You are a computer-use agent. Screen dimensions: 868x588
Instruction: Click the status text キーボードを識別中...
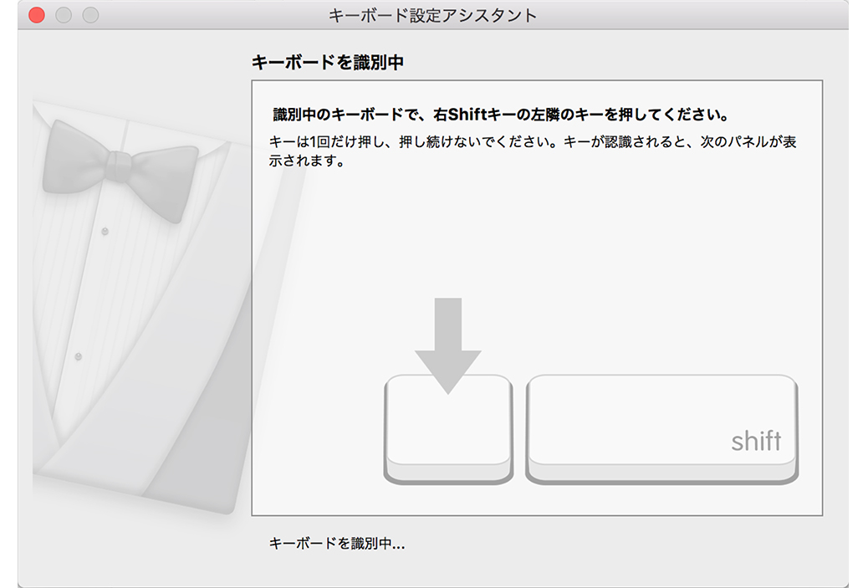[337, 544]
